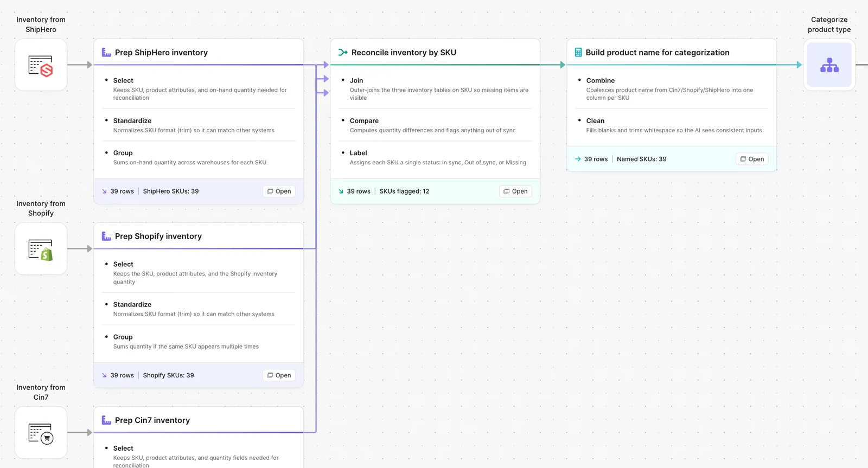868x468 pixels.
Task: Click the Prep Cin7 inventory header icon
Action: point(106,420)
